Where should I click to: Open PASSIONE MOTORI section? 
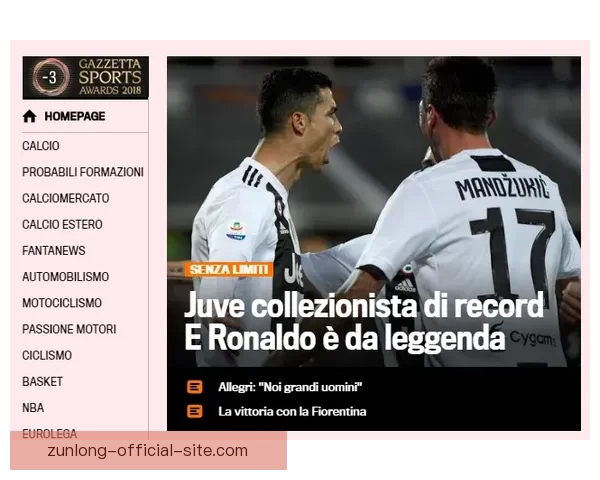[x=69, y=329]
